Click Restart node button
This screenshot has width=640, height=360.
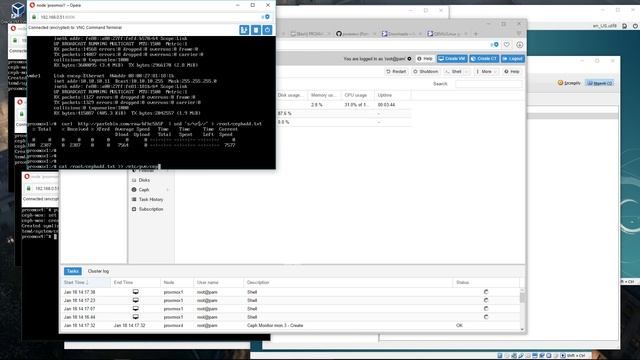[x=396, y=71]
